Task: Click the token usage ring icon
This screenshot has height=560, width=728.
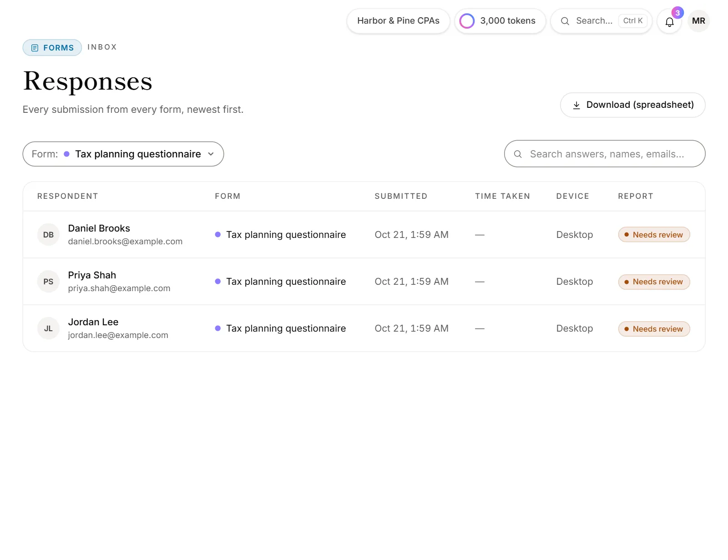Action: click(x=467, y=21)
